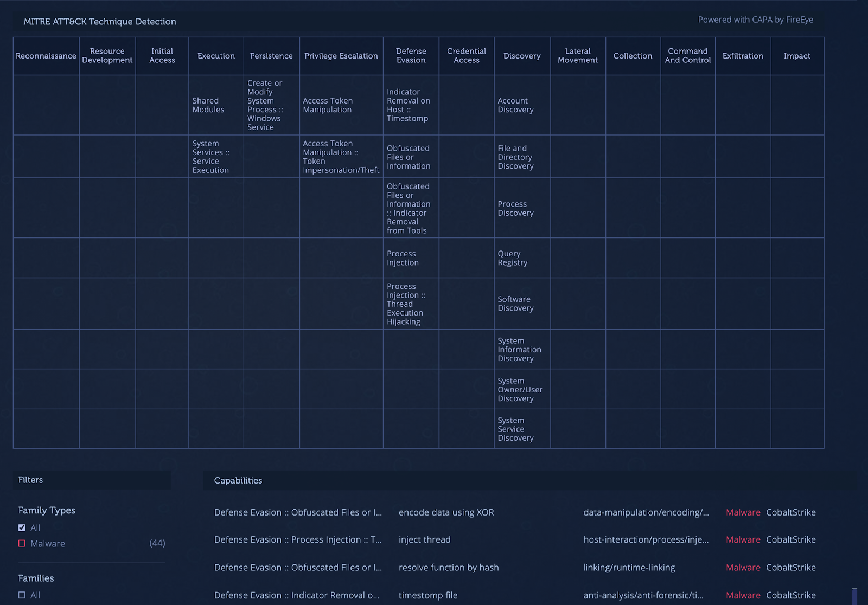Open the Query Registry technique
This screenshot has height=605, width=868.
(512, 258)
